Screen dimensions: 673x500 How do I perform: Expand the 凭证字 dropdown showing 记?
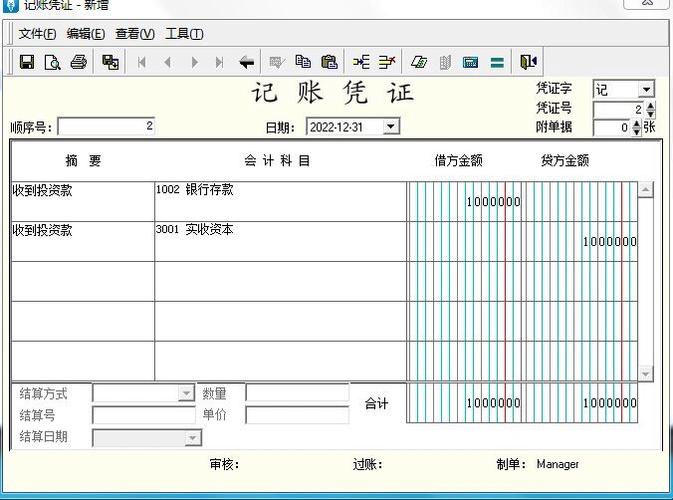tap(646, 90)
